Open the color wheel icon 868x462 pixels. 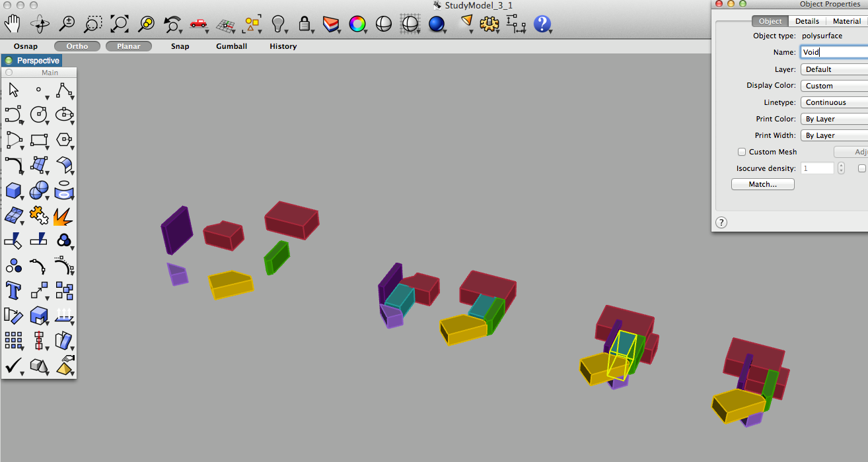coord(357,24)
